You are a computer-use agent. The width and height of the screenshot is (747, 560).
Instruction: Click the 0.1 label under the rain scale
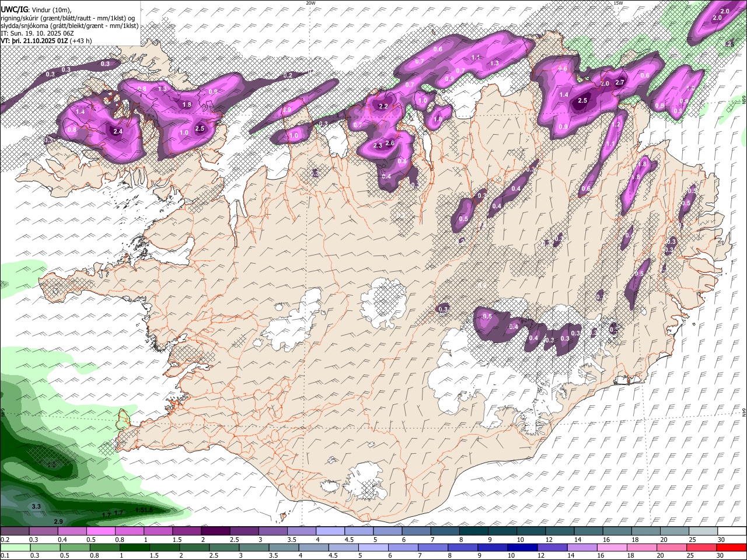pos(5,555)
